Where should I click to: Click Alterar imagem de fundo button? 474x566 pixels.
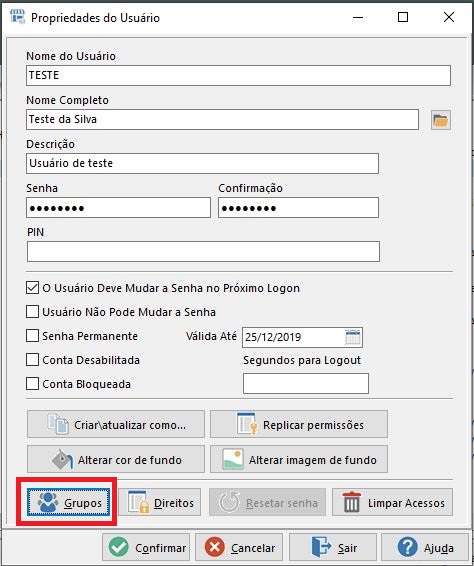[299, 459]
